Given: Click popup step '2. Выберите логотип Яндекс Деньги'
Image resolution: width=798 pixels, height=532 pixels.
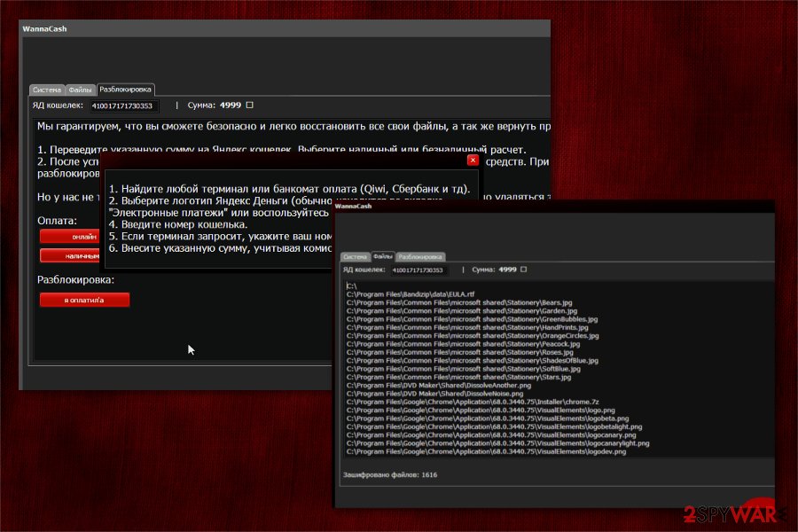Looking at the screenshot, I should pos(221,200).
